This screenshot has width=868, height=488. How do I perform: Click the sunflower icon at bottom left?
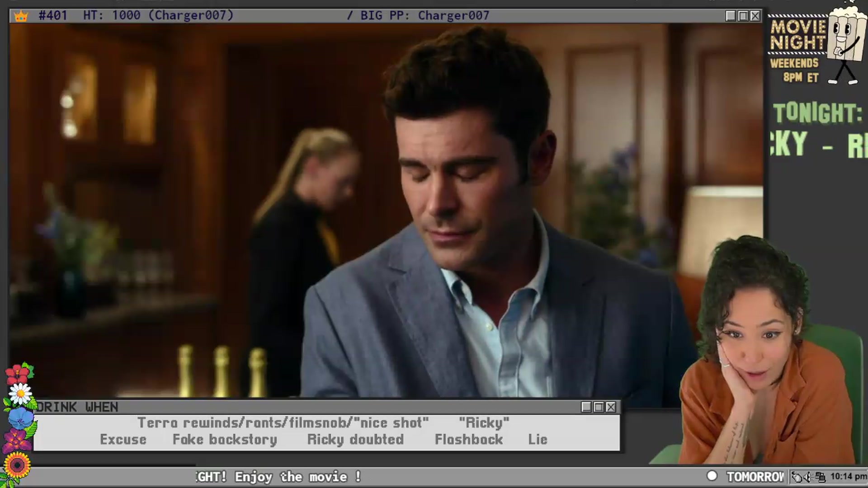click(x=17, y=466)
